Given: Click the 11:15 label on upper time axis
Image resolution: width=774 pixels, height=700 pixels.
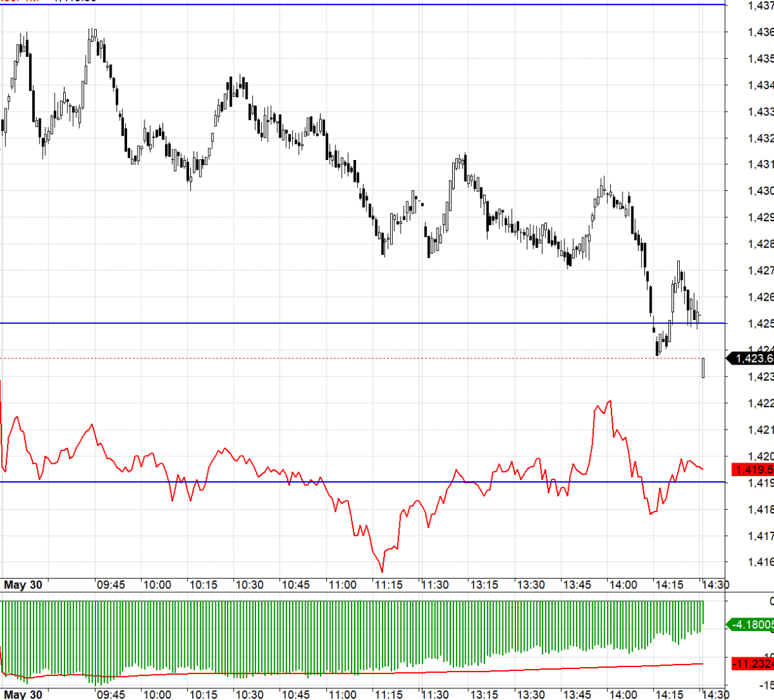Looking at the screenshot, I should [x=388, y=585].
